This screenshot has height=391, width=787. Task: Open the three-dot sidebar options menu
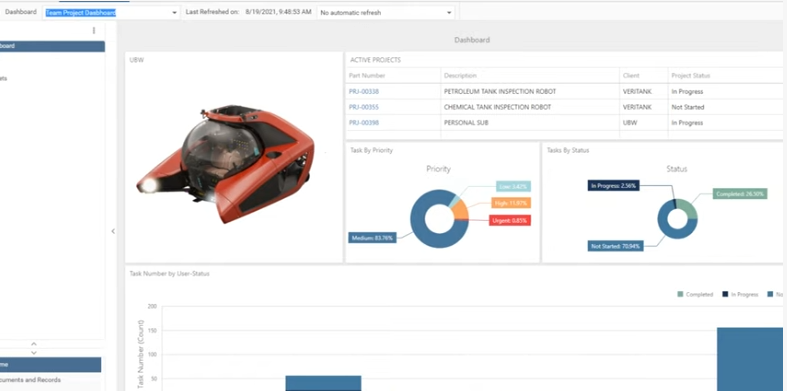(94, 31)
